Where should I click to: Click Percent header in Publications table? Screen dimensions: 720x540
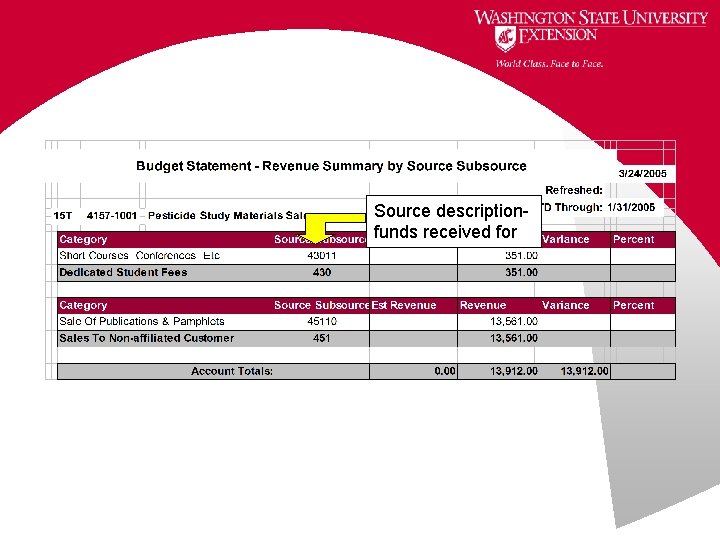coord(633,305)
